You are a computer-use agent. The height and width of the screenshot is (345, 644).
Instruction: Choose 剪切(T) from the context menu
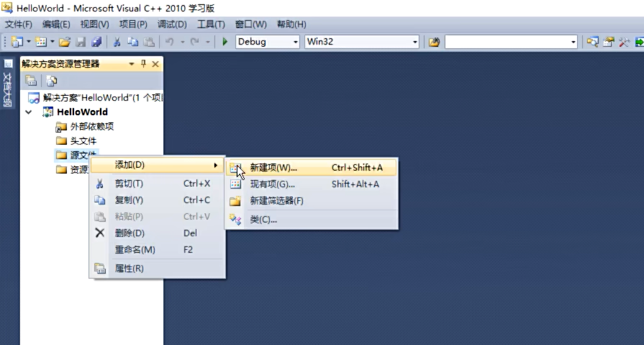(158, 184)
